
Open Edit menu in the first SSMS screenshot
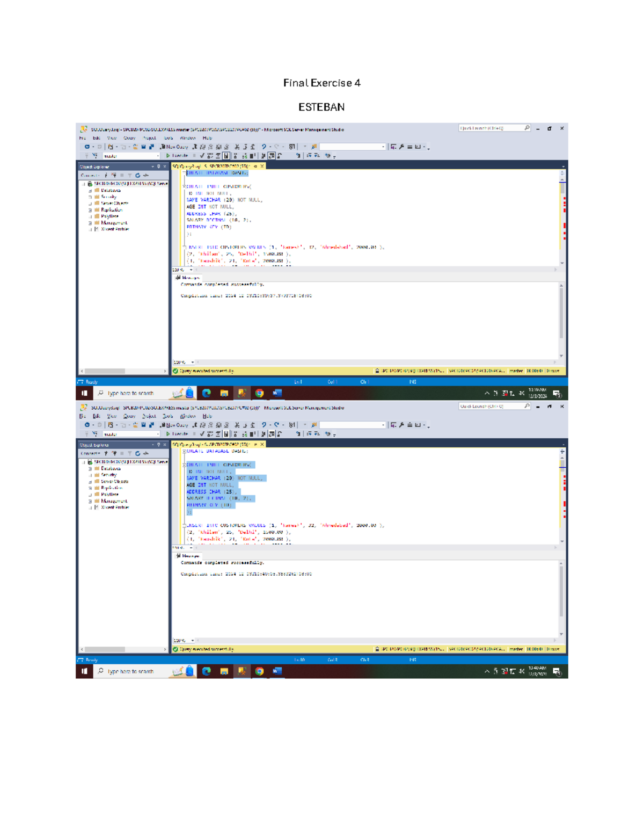(x=96, y=138)
